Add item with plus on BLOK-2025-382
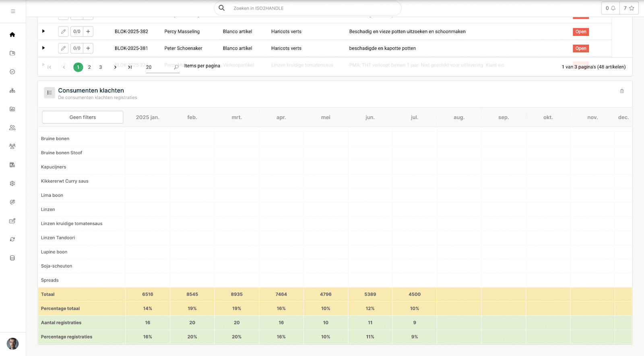Screen dimensions: 644x356 [x=88, y=31]
